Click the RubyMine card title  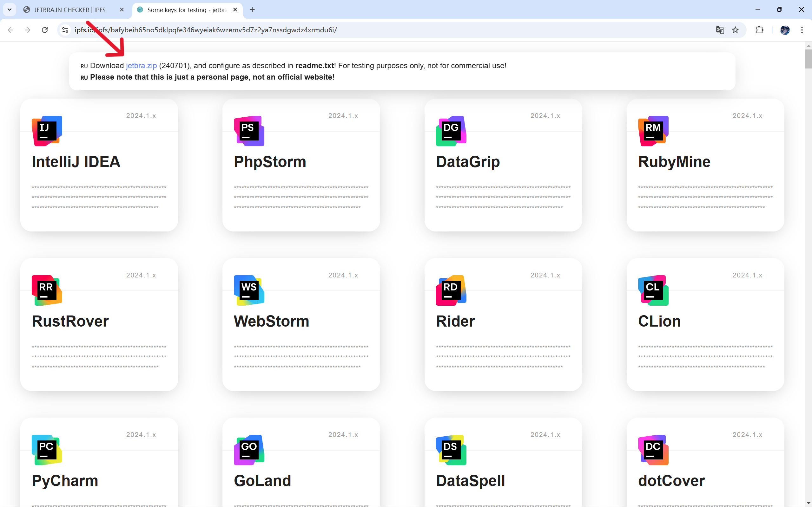point(674,162)
